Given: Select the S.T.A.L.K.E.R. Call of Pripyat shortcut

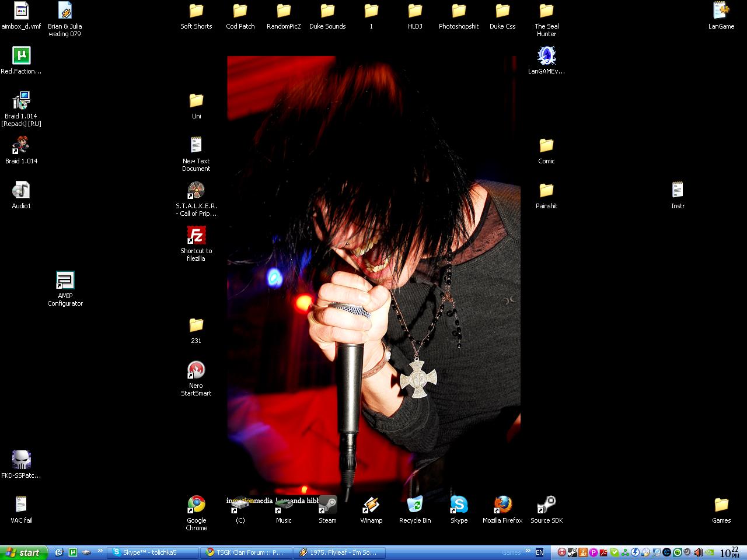Looking at the screenshot, I should 196,191.
